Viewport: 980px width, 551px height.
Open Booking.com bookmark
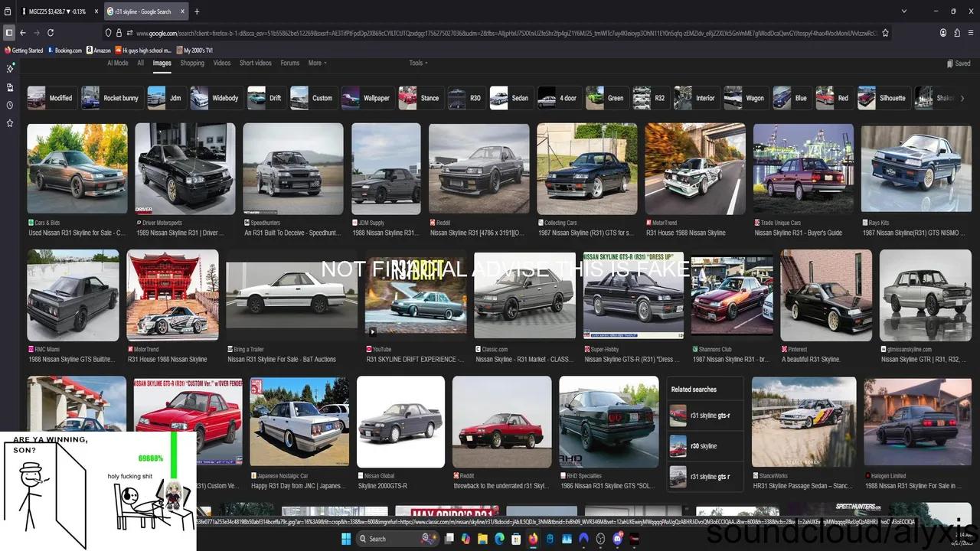(64, 51)
